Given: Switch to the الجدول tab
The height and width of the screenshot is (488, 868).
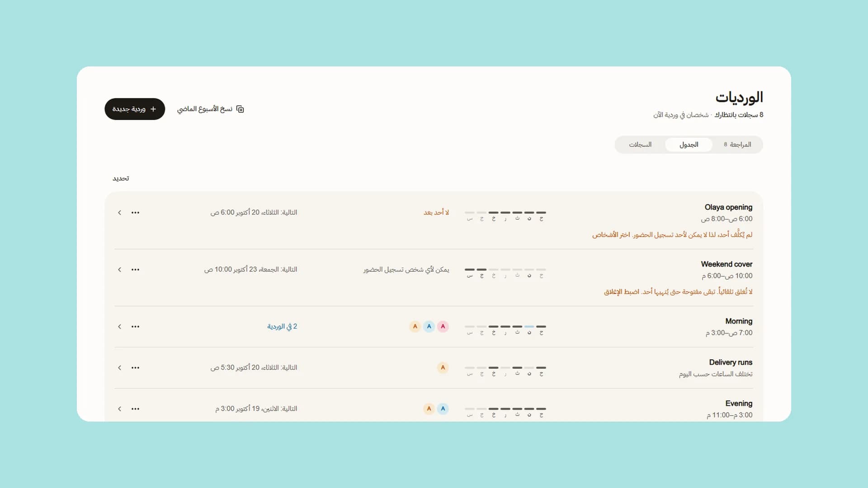Looking at the screenshot, I should [x=689, y=145].
